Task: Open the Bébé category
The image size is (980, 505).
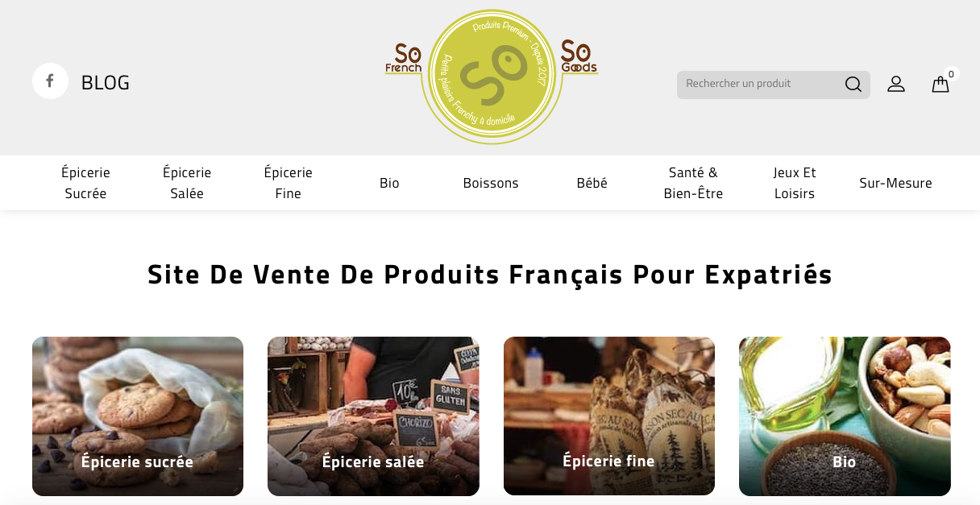Action: pos(592,183)
